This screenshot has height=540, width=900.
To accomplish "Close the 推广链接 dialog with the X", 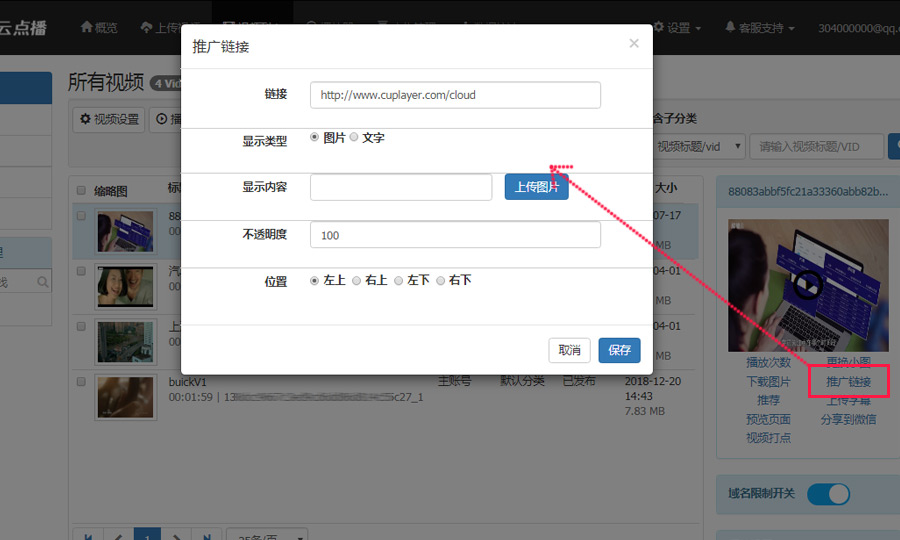I will tap(633, 43).
